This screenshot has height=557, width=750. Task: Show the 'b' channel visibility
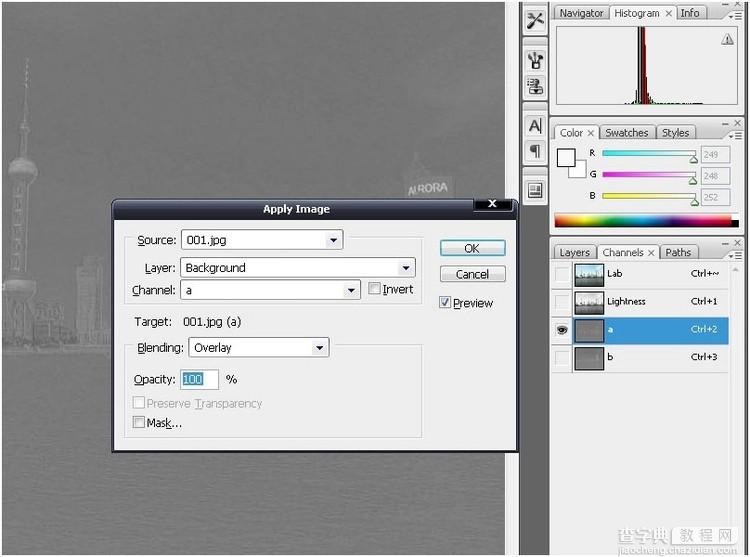coord(562,358)
